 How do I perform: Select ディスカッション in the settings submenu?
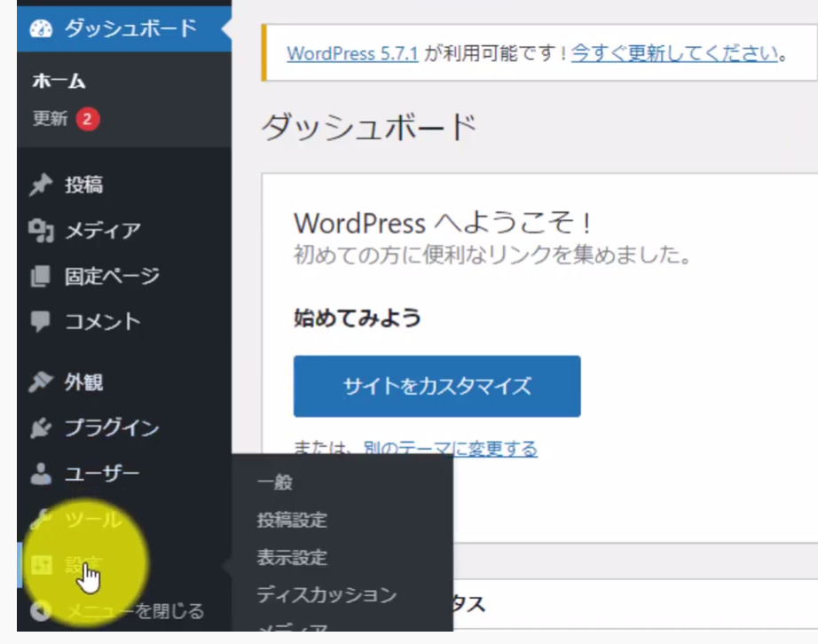pyautogui.click(x=327, y=595)
